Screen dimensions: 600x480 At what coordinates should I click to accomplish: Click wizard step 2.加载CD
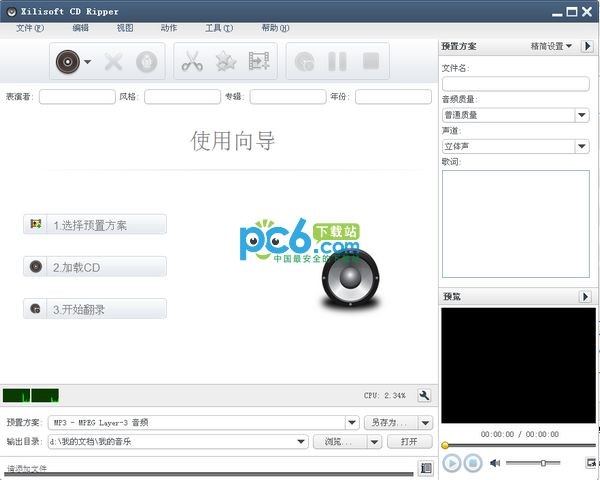coord(95,266)
